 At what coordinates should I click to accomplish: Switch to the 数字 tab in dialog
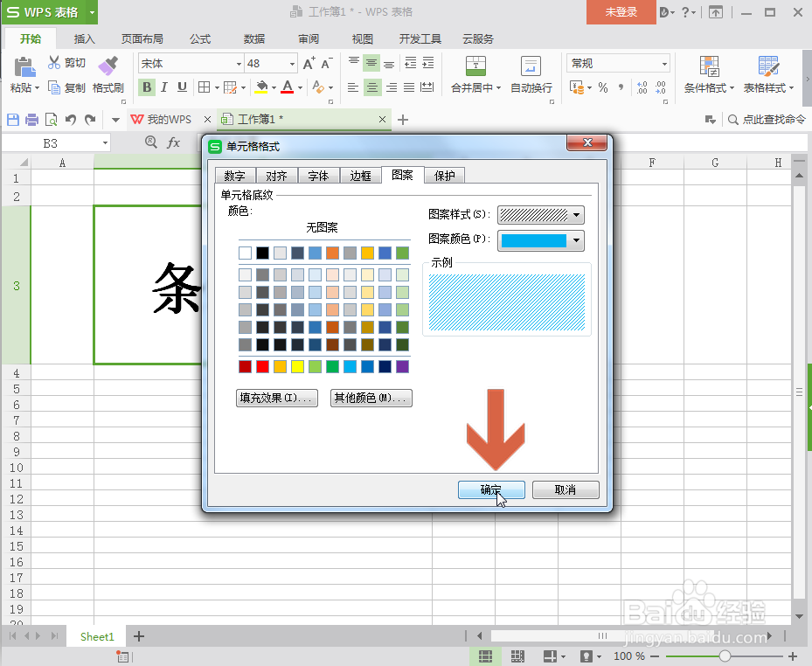pos(234,176)
